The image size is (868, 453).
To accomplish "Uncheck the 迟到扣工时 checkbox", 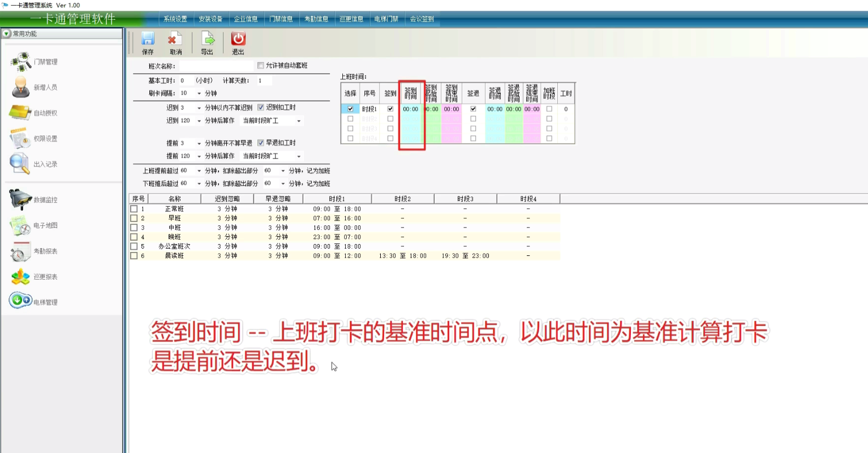I will point(261,108).
